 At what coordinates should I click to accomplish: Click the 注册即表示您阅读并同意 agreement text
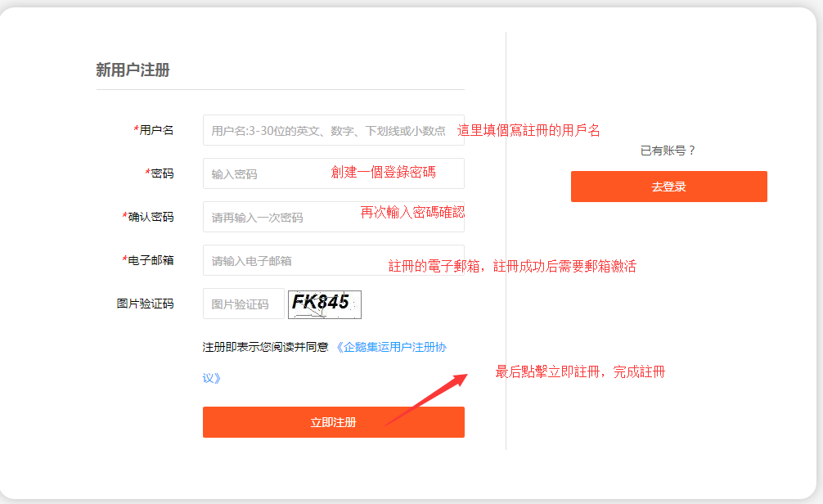265,347
